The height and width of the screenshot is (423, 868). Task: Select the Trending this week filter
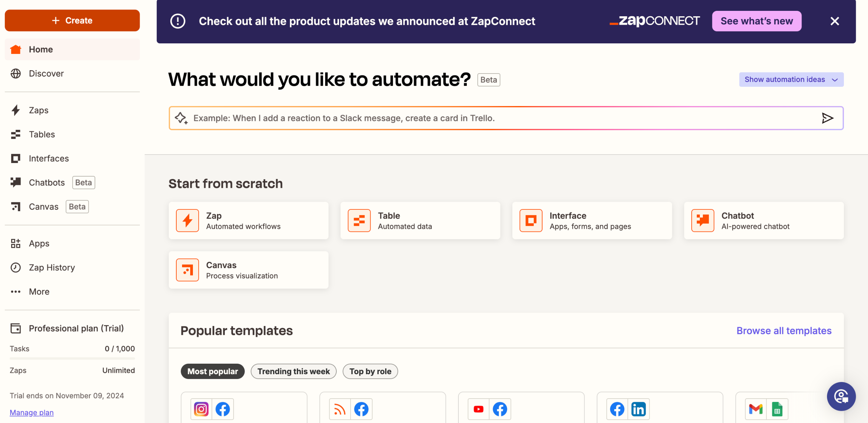[x=293, y=371]
